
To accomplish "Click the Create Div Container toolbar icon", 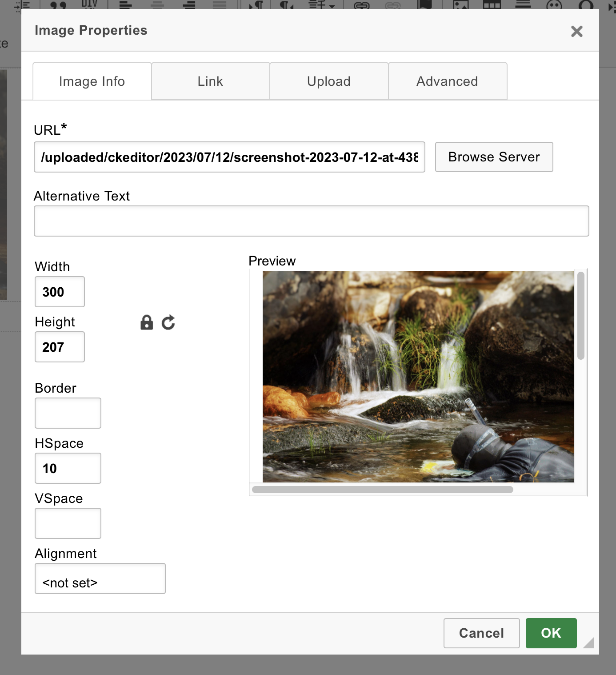I will 89,4.
